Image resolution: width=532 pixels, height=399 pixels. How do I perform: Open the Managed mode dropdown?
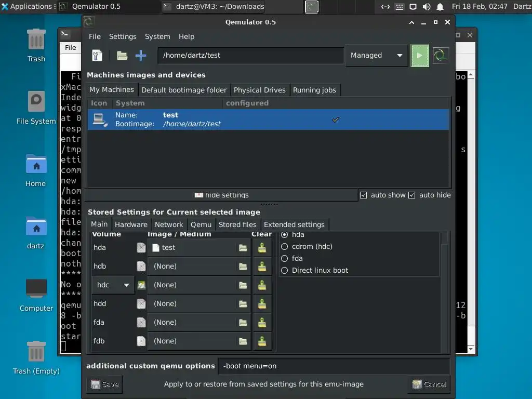click(x=377, y=55)
